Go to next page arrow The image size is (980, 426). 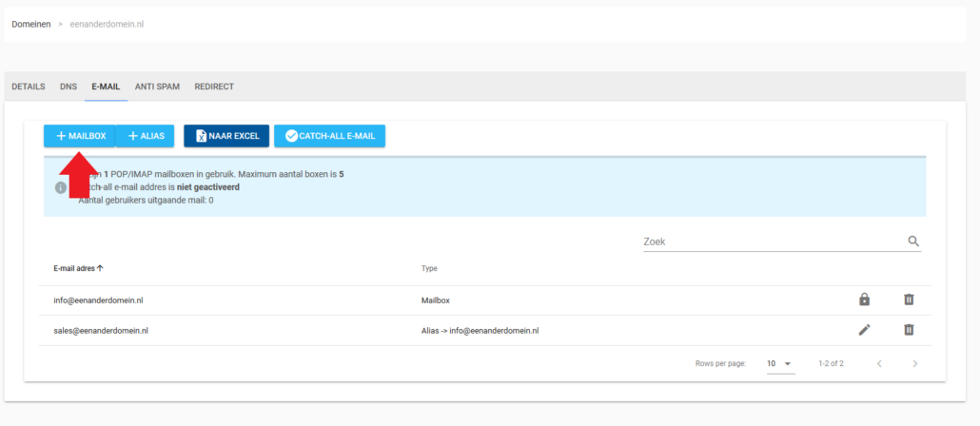(914, 363)
